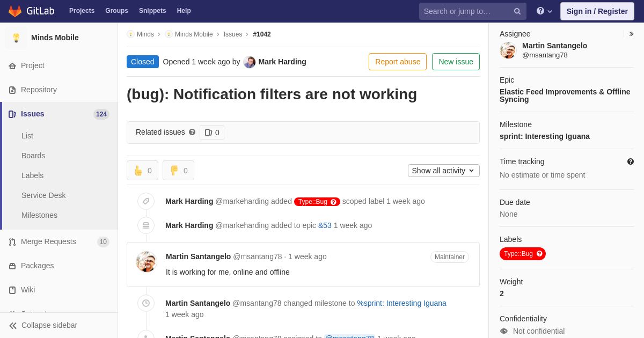Click Elastic Feed Improvements epic link
Viewport: 644px width, 338px height.
[565, 95]
